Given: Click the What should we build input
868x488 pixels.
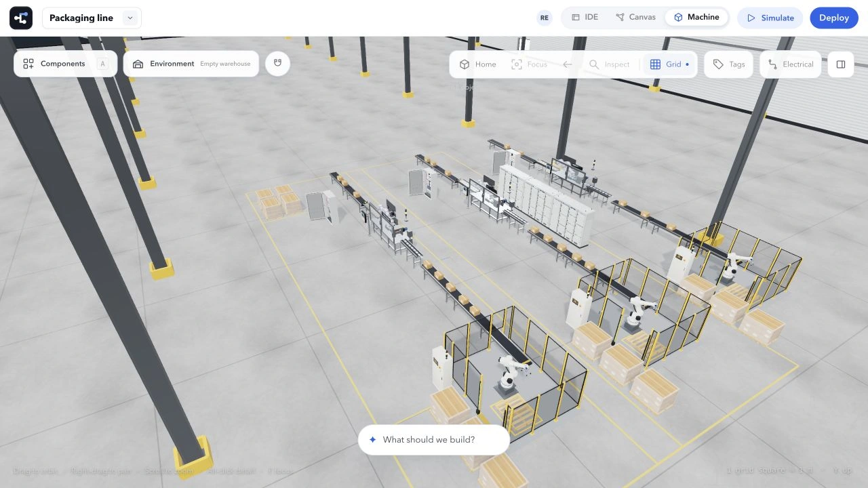Looking at the screenshot, I should pyautogui.click(x=434, y=440).
